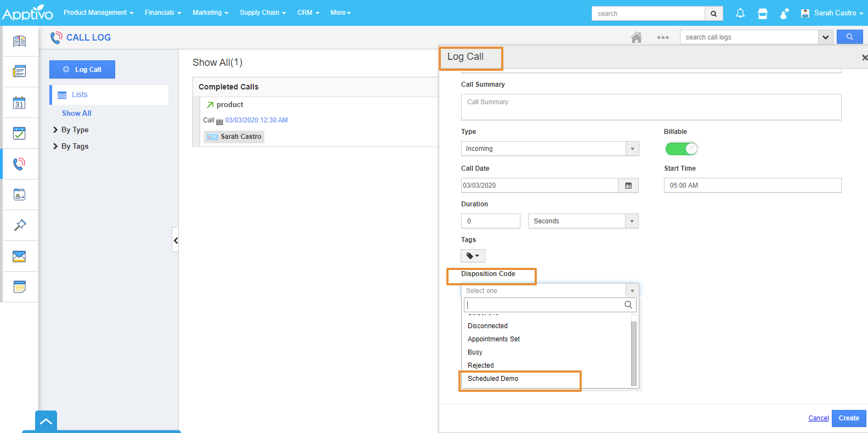The image size is (868, 433).
Task: Open the app store icon
Action: click(x=763, y=13)
